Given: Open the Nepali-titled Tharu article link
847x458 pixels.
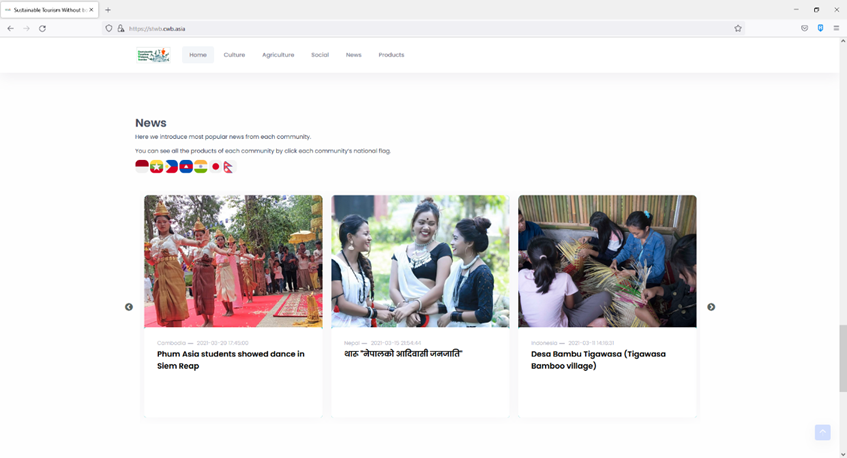Looking at the screenshot, I should 403,354.
